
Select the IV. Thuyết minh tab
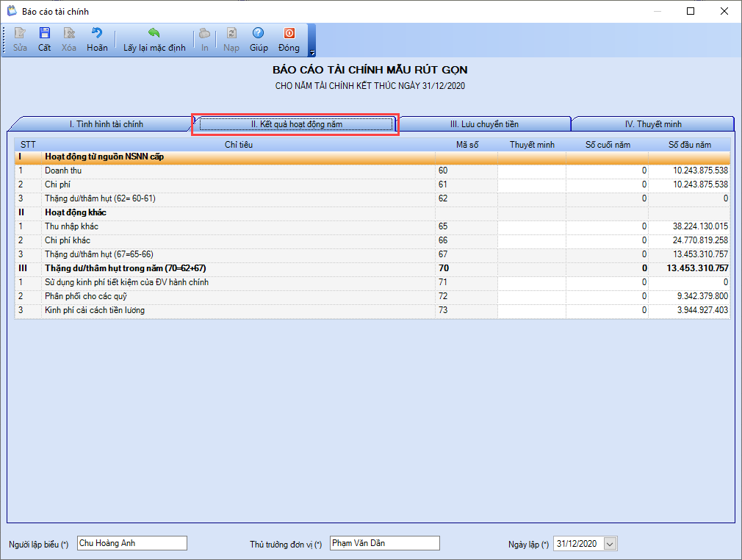[653, 124]
